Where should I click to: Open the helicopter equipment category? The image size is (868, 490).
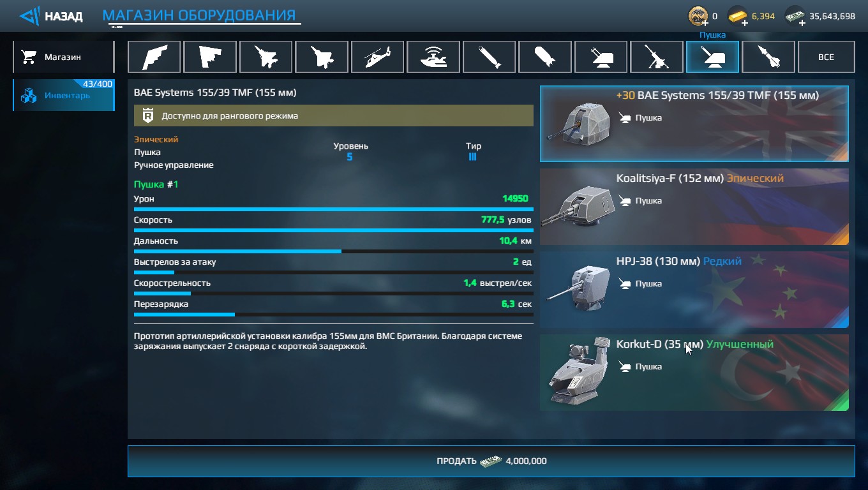(x=377, y=57)
